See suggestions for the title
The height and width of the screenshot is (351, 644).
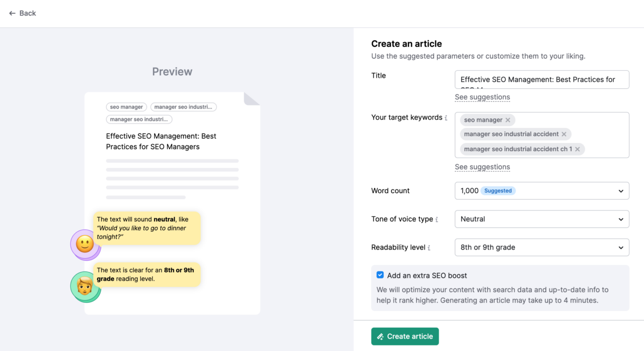(482, 97)
